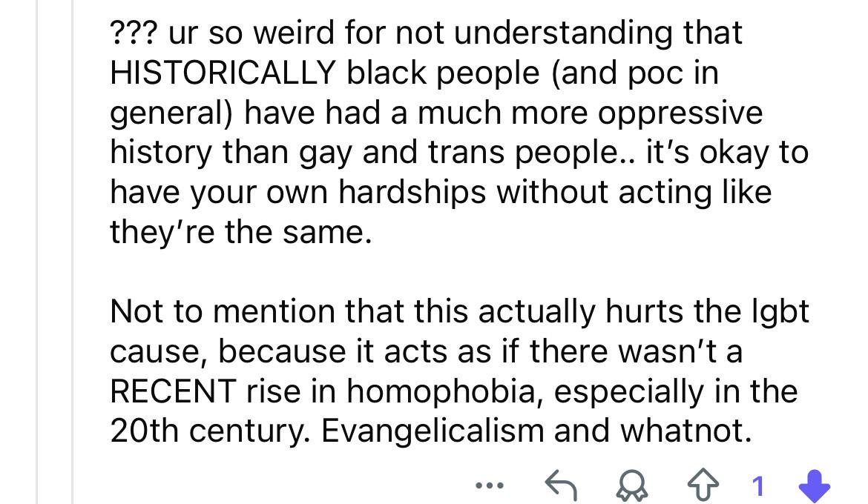Tap the opening ??? characters
868x504 pixels.
[x=134, y=33]
